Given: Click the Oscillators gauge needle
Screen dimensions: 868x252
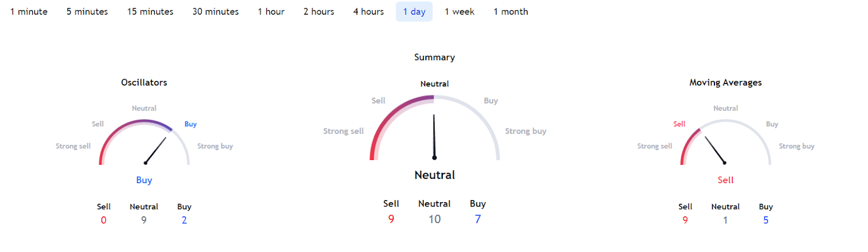Looking at the screenshot, I should 156,150.
